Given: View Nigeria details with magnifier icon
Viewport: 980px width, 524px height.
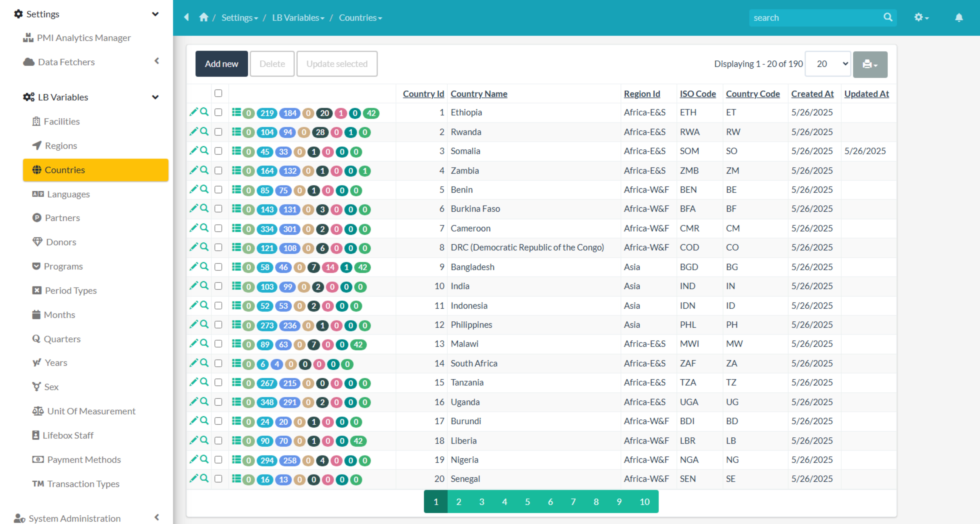Looking at the screenshot, I should (x=204, y=459).
